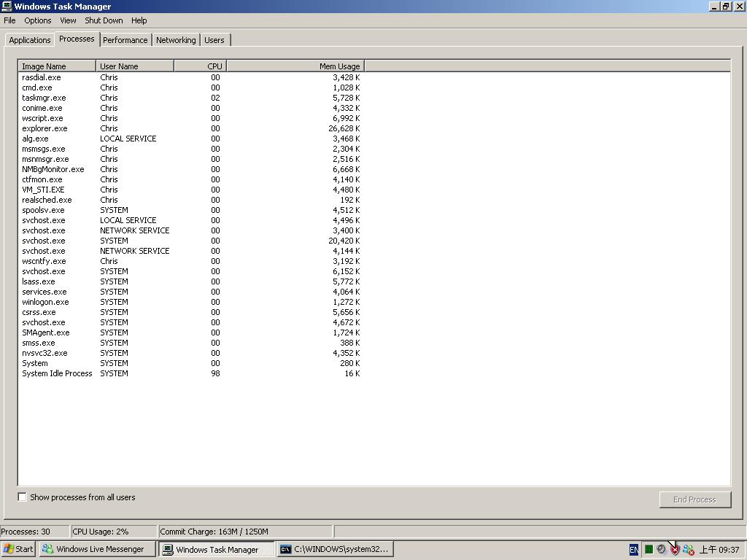The width and height of the screenshot is (747, 560).
Task: Switch to the Performance tab
Action: [125, 40]
